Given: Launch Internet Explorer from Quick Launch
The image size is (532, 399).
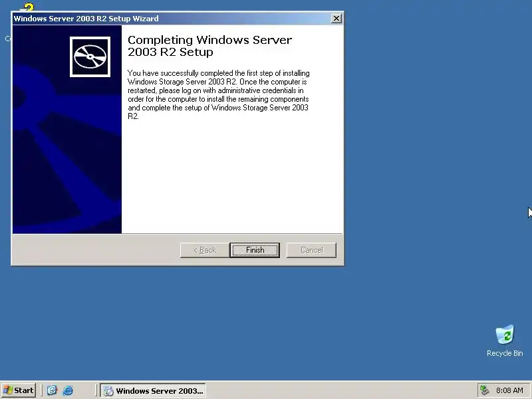Looking at the screenshot, I should pos(68,390).
